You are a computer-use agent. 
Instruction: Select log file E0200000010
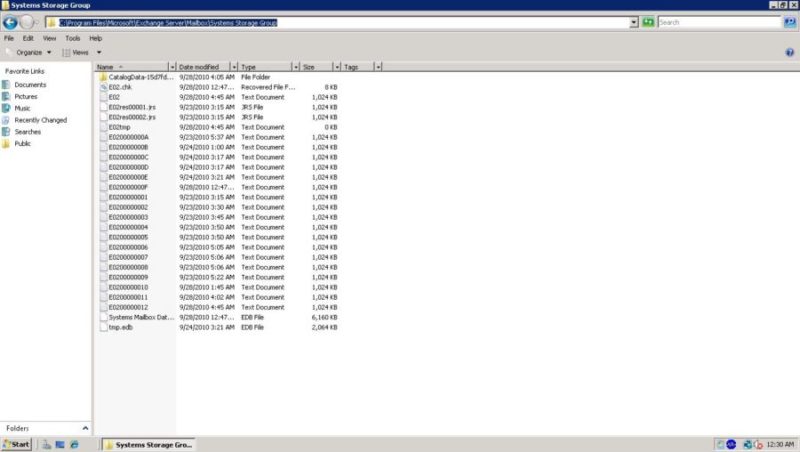point(128,287)
